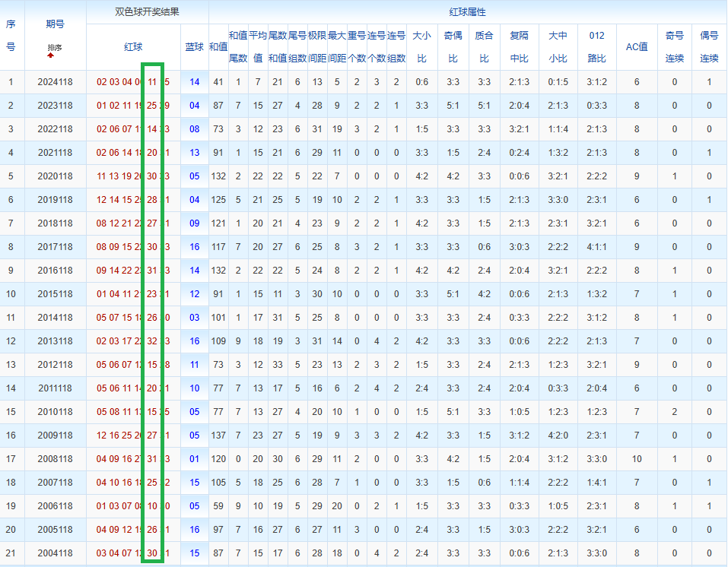Click blue ball 08 in row 2022118
The height and width of the screenshot is (567, 728).
195,129
